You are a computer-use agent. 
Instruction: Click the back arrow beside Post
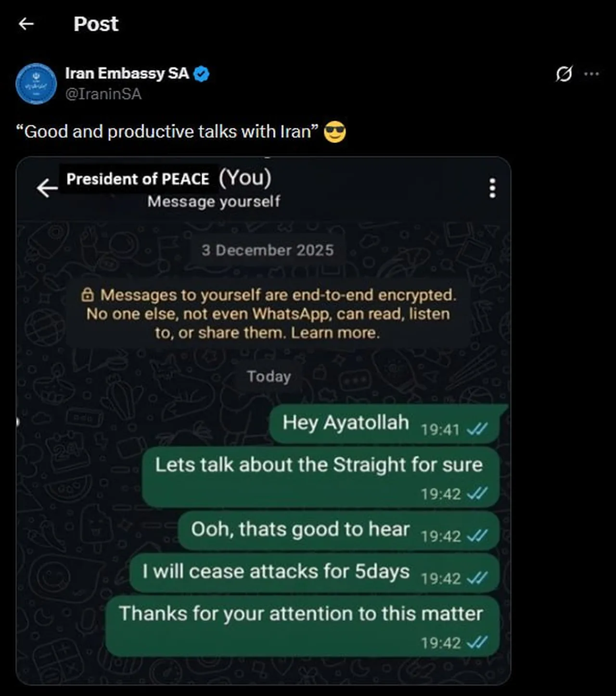coord(26,24)
